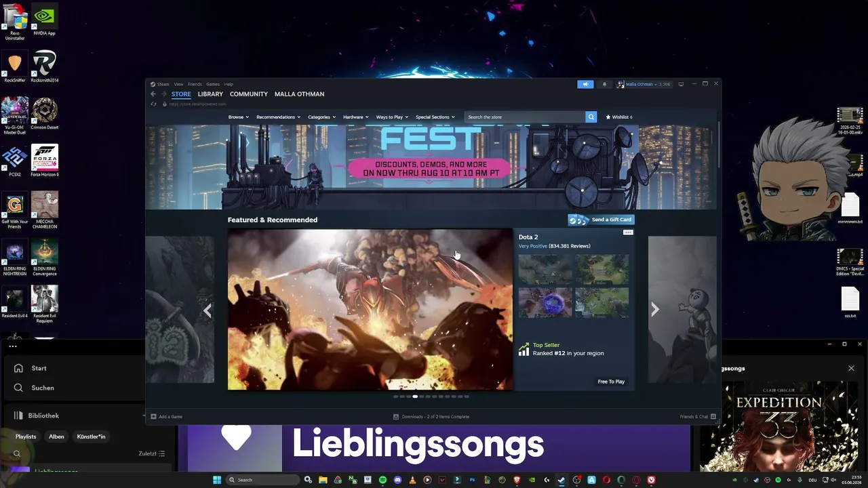
Task: Open Spotify from the Windows taskbar
Action: (382, 480)
